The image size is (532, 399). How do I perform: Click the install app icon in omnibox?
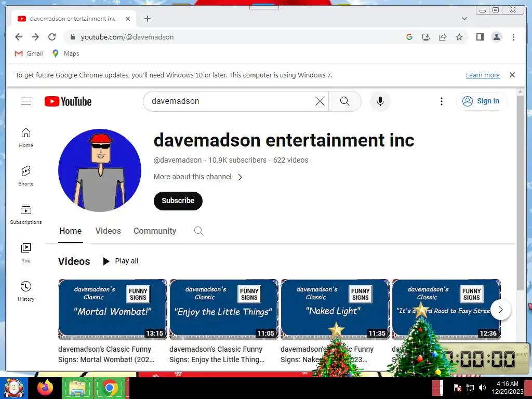tap(426, 37)
